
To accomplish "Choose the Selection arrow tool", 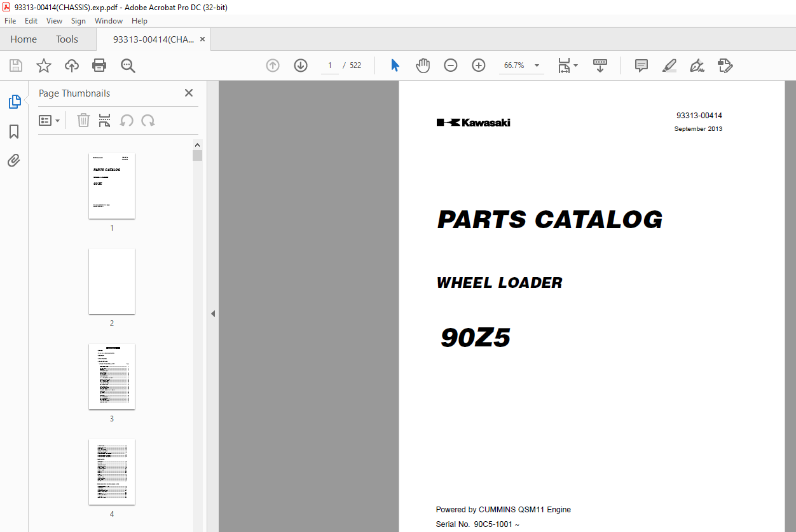I will pyautogui.click(x=395, y=65).
